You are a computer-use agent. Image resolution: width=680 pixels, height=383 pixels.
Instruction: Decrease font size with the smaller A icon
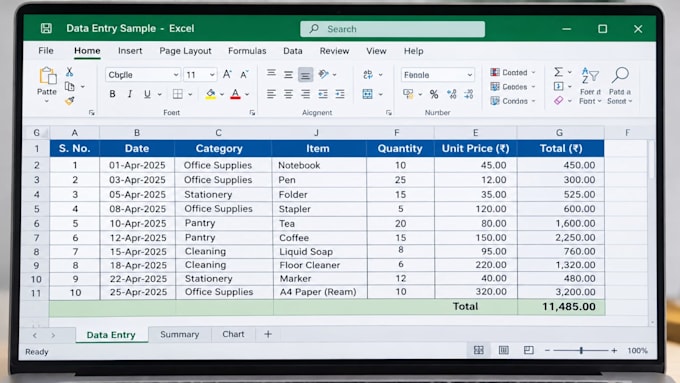(x=245, y=74)
